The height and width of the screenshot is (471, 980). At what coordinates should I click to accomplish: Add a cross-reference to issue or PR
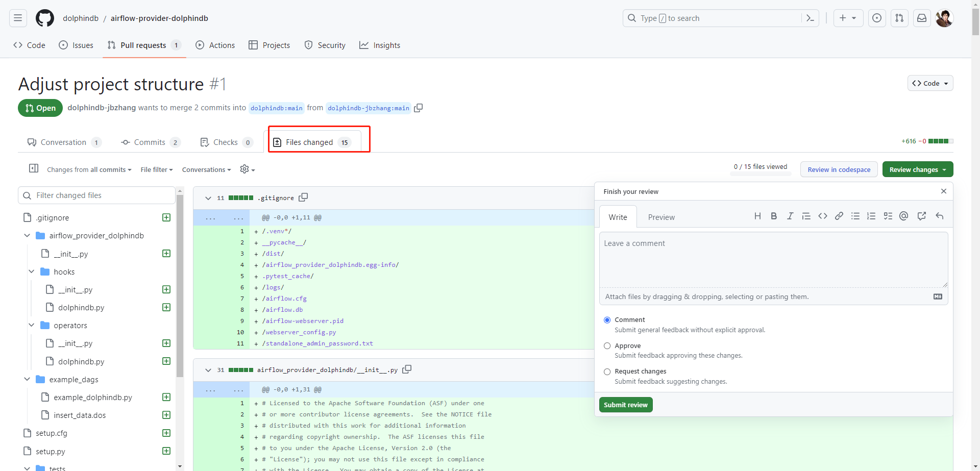(x=922, y=216)
